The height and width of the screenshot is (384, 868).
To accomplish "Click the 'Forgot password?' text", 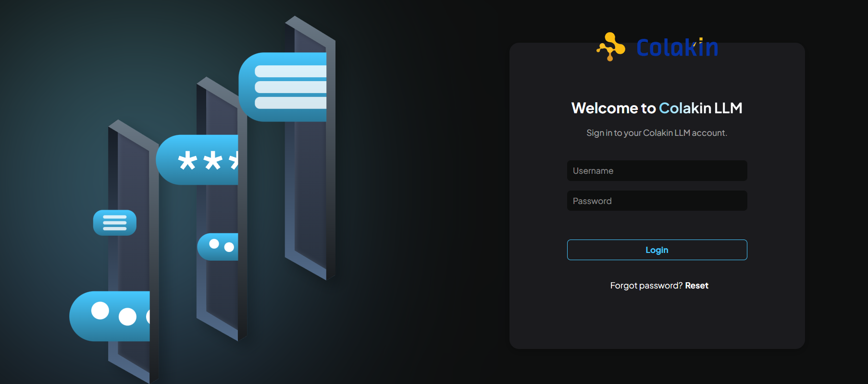I will 646,286.
